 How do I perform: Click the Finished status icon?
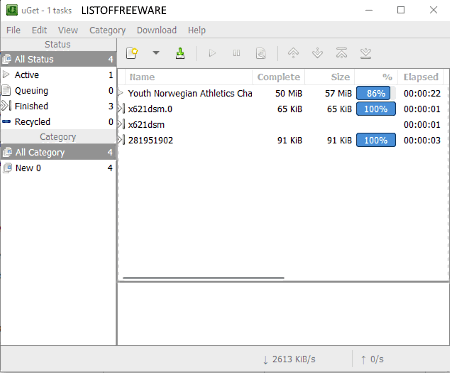[6, 106]
